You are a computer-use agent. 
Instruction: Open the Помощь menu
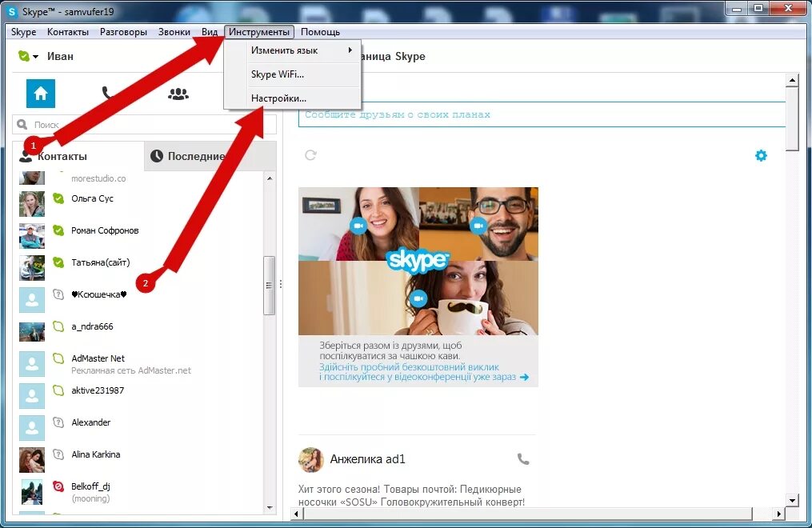(320, 31)
